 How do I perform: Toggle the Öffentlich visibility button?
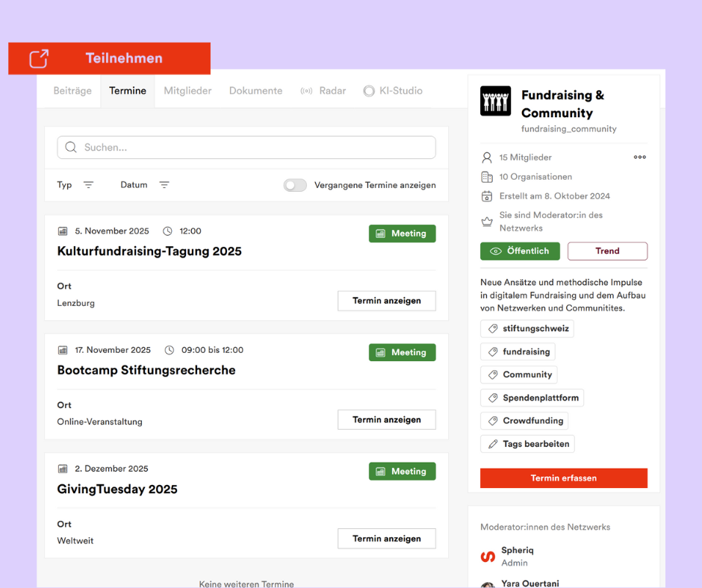pos(520,251)
